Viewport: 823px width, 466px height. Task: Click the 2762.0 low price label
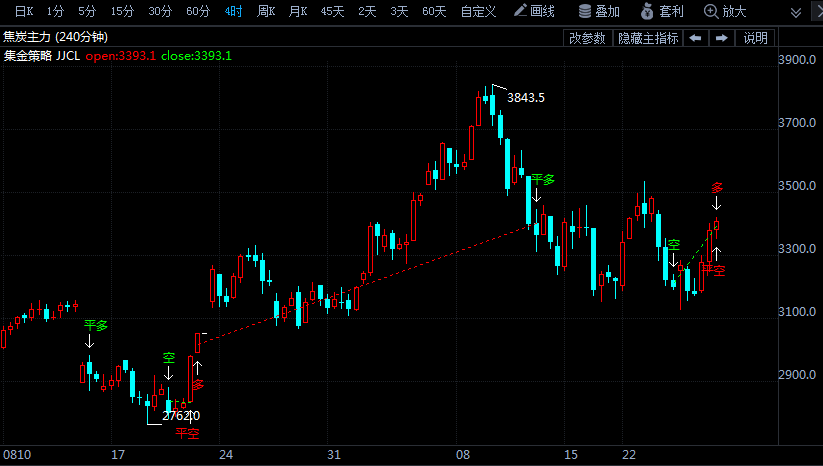point(181,416)
